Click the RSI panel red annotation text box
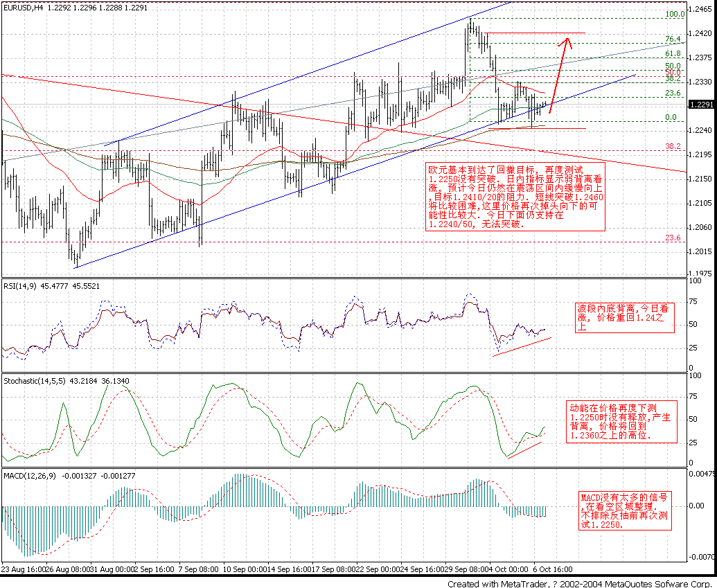The width and height of the screenshot is (717, 588). 624,317
